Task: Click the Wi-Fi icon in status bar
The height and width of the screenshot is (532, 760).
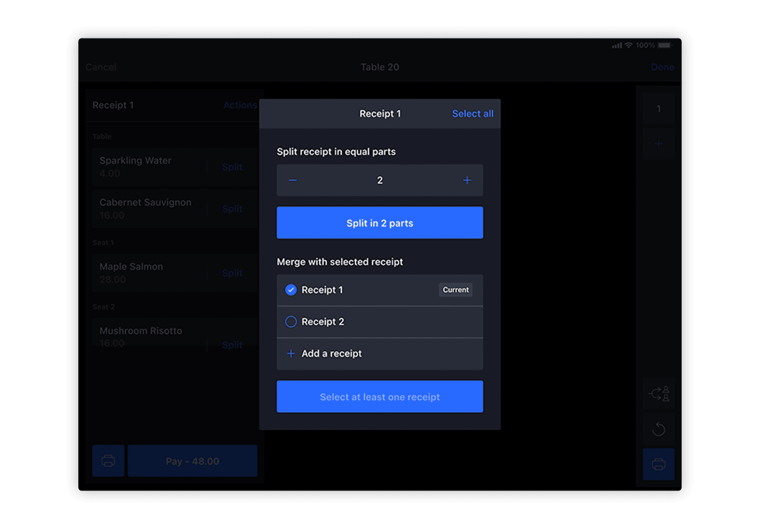Action: pos(629,45)
